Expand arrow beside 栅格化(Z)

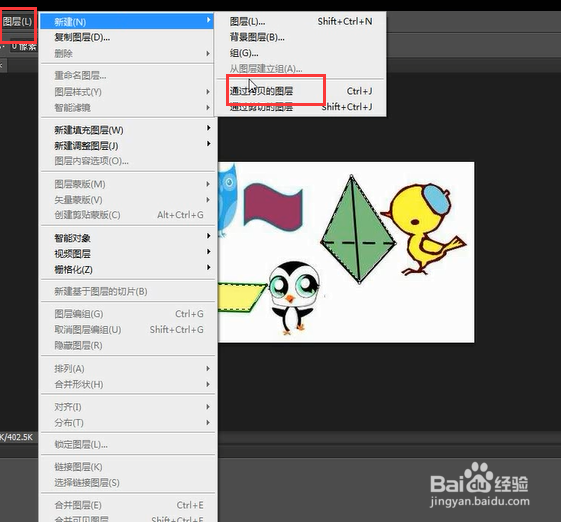(208, 267)
